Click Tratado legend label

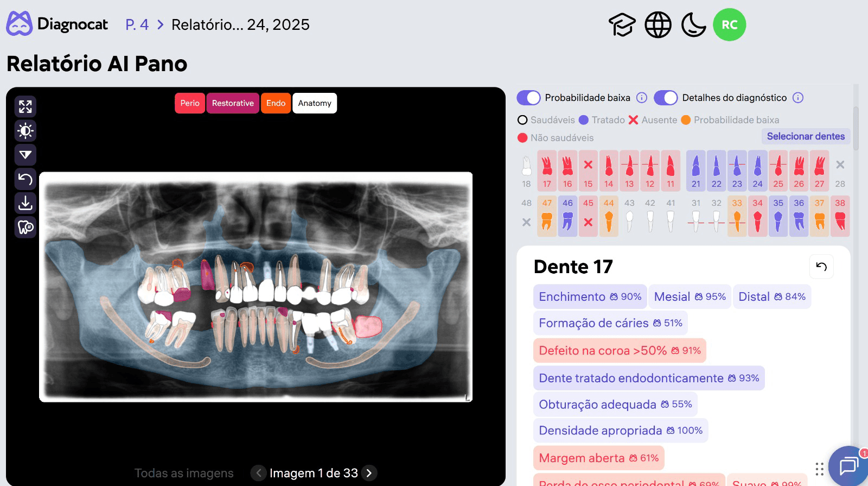(x=608, y=120)
